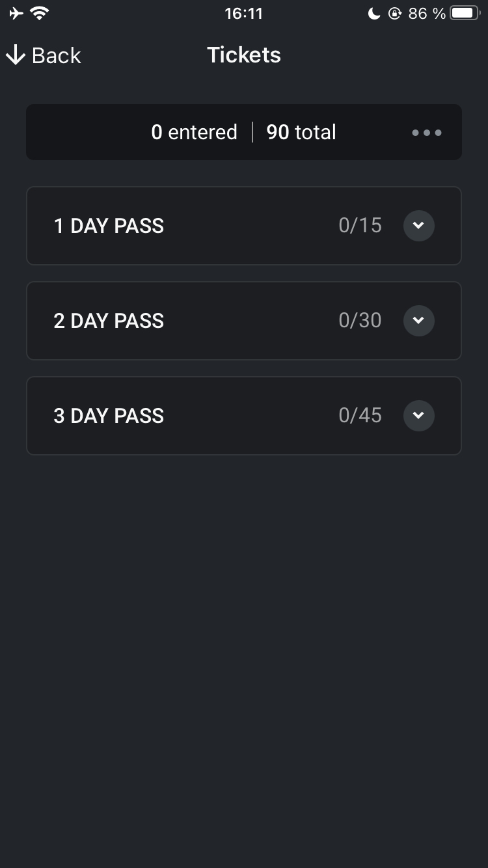Tap the 0/15 ticket count
Viewport: 488px width, 868px height.
(x=360, y=226)
